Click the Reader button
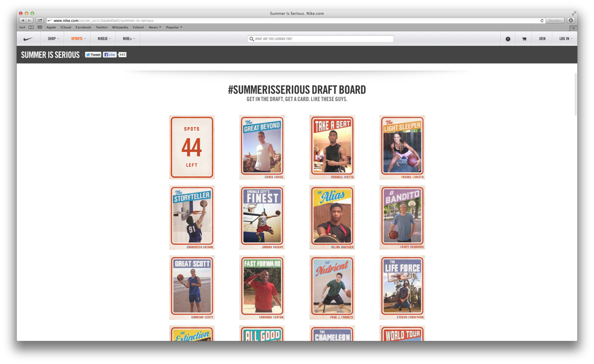This screenshot has width=594, height=364. [x=555, y=21]
